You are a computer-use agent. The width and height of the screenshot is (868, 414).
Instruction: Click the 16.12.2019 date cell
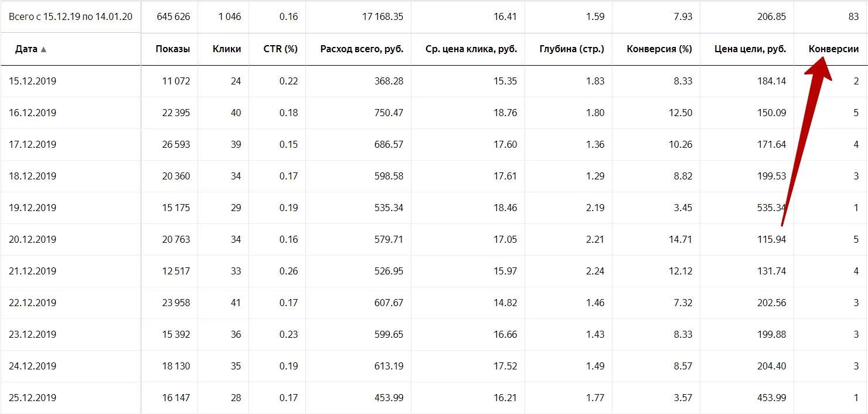pos(33,113)
